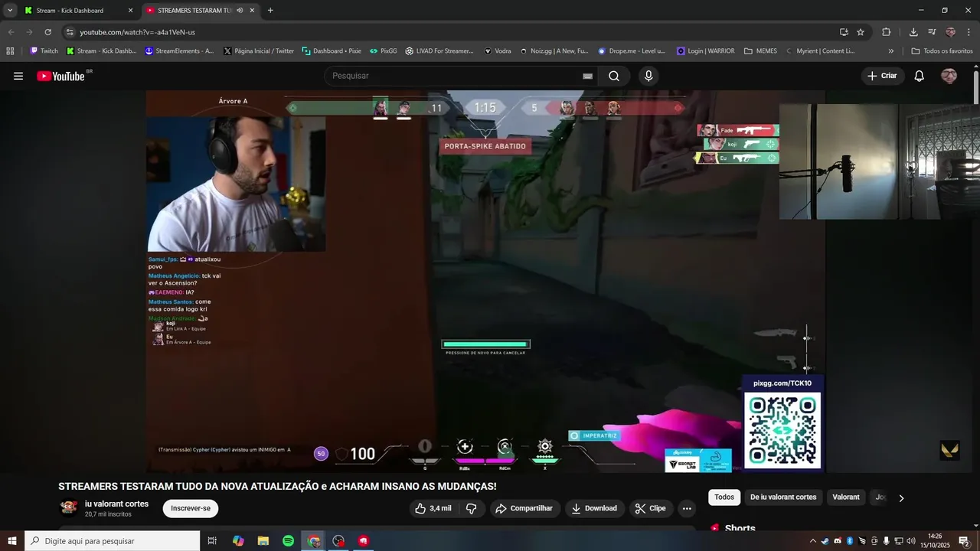Expand the hidden bookmarks overflow chevron
The height and width of the screenshot is (551, 980).
point(890,51)
